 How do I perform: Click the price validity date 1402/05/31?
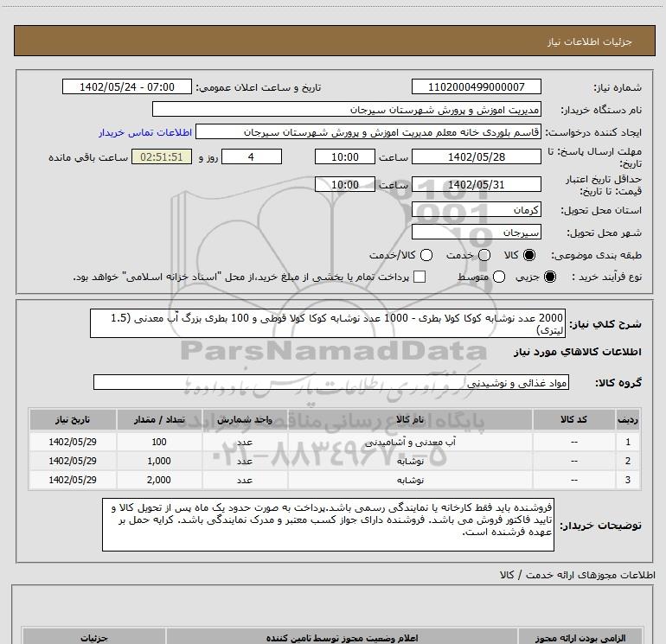pos(476,184)
